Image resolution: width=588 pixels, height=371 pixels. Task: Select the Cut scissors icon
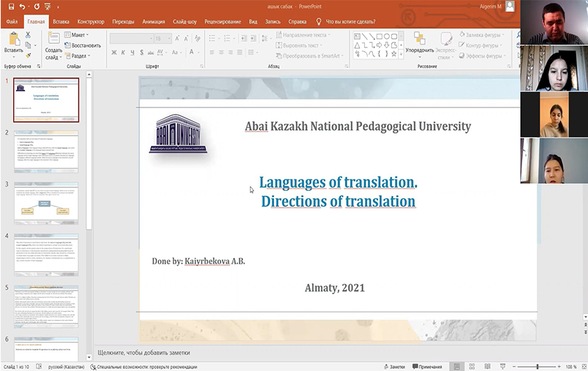pyautogui.click(x=28, y=35)
